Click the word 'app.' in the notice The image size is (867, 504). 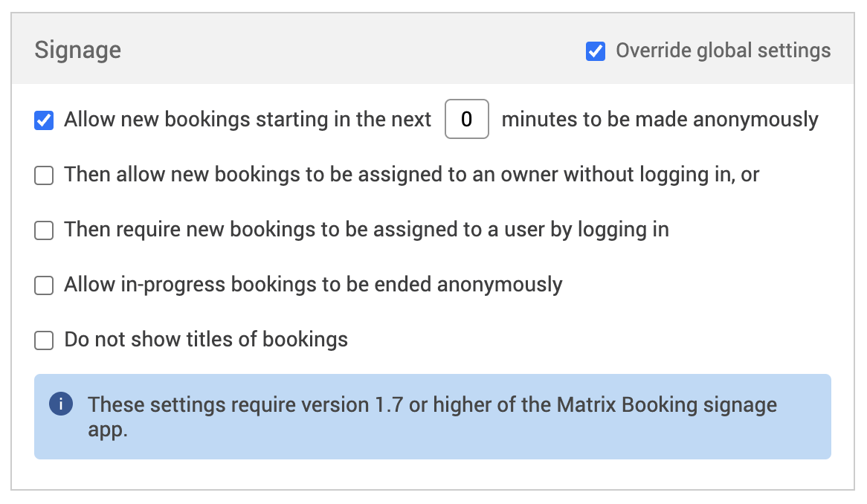pyautogui.click(x=108, y=431)
